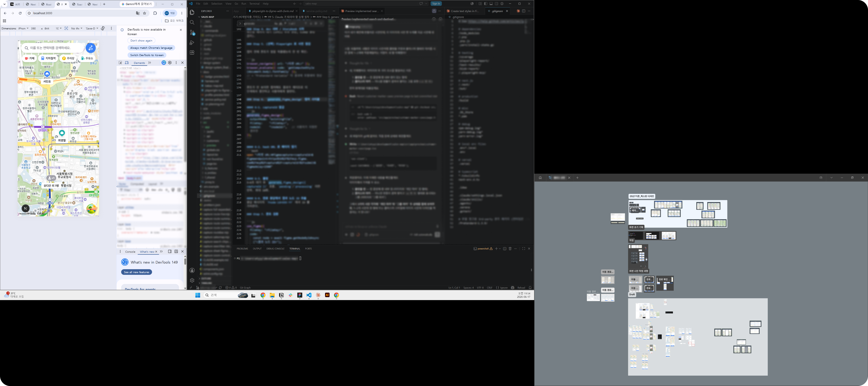
Task: Toggle the device toolbar in DevTools
Action: click(127, 63)
